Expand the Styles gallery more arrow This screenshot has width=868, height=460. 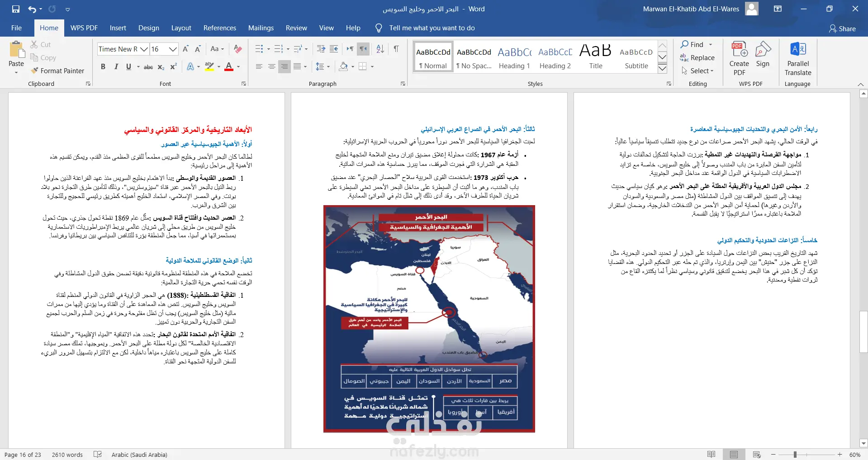662,68
